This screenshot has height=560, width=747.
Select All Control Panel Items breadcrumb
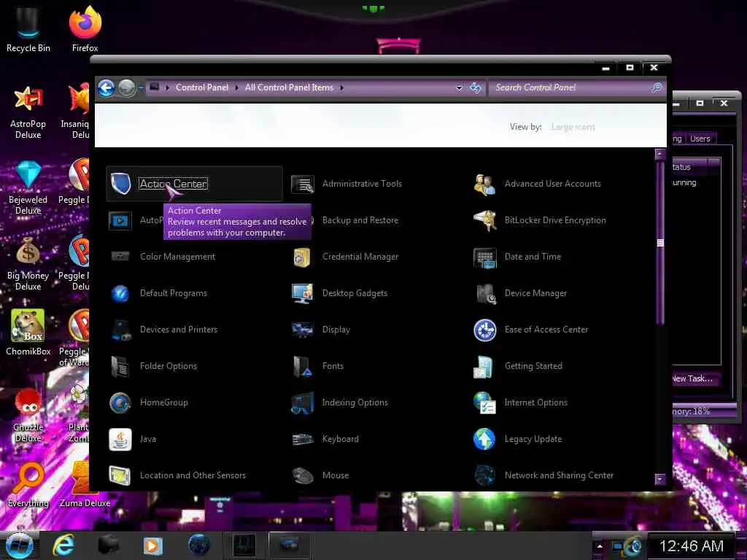point(289,87)
